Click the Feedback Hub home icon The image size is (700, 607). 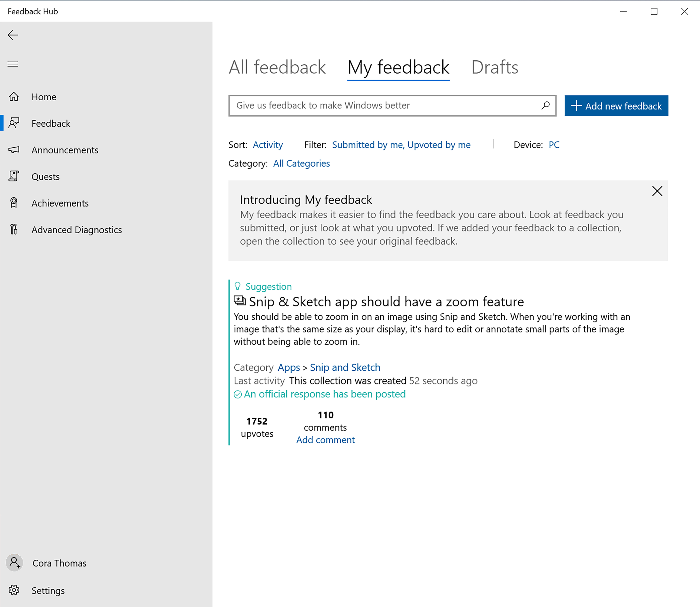[x=15, y=96]
